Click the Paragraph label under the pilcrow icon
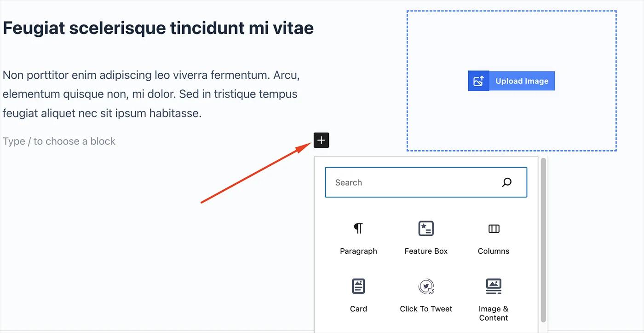 click(358, 251)
